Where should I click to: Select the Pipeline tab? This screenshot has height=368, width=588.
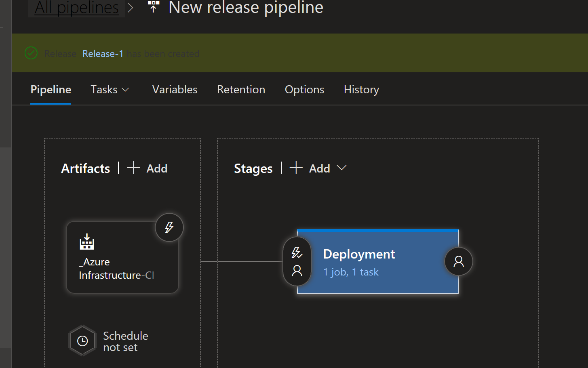tap(51, 90)
